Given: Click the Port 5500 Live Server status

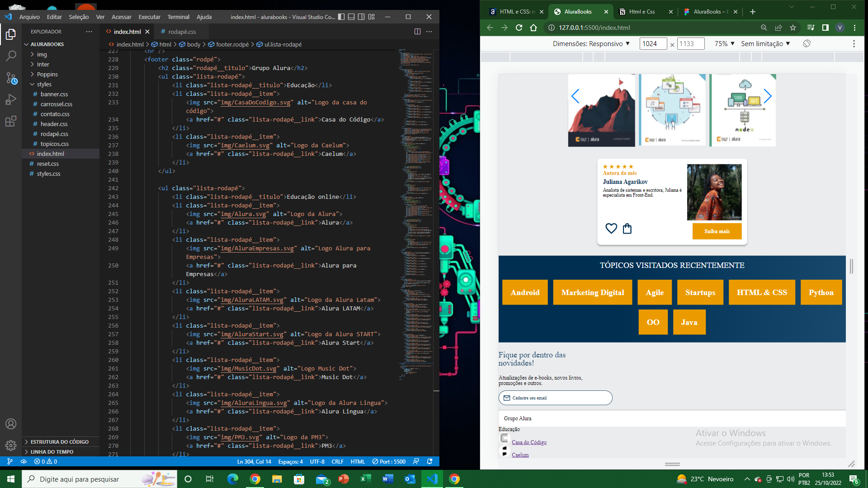Looking at the screenshot, I should (389, 461).
